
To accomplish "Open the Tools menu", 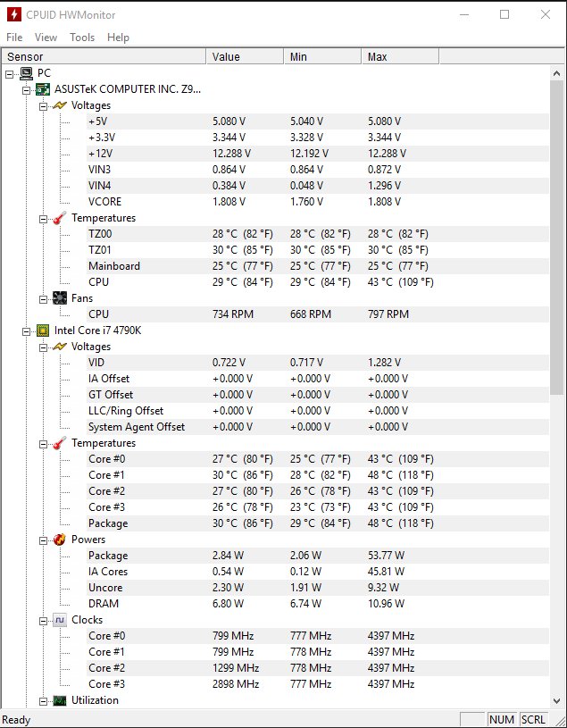I will coord(82,37).
